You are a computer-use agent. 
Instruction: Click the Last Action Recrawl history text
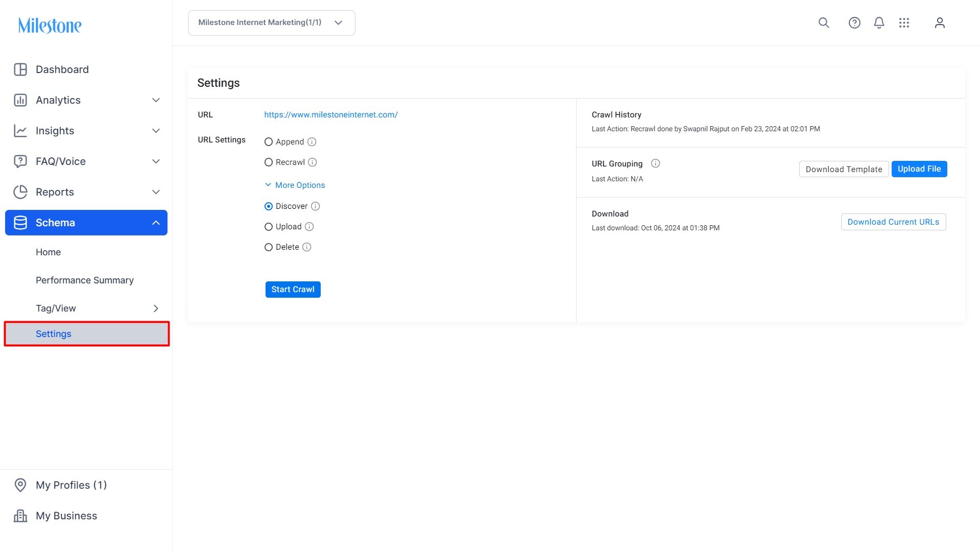pos(706,129)
